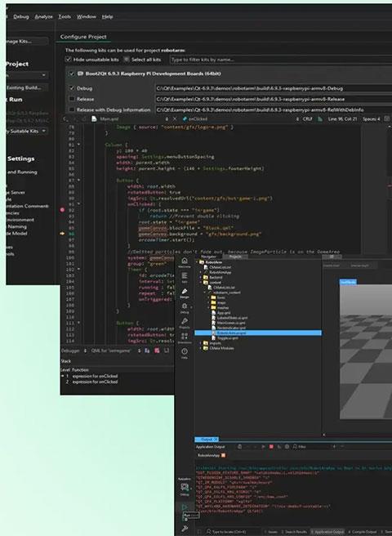This screenshot has width=392, height=536.
Task: Click the CRLF line-ending selector
Action: pyautogui.click(x=308, y=119)
